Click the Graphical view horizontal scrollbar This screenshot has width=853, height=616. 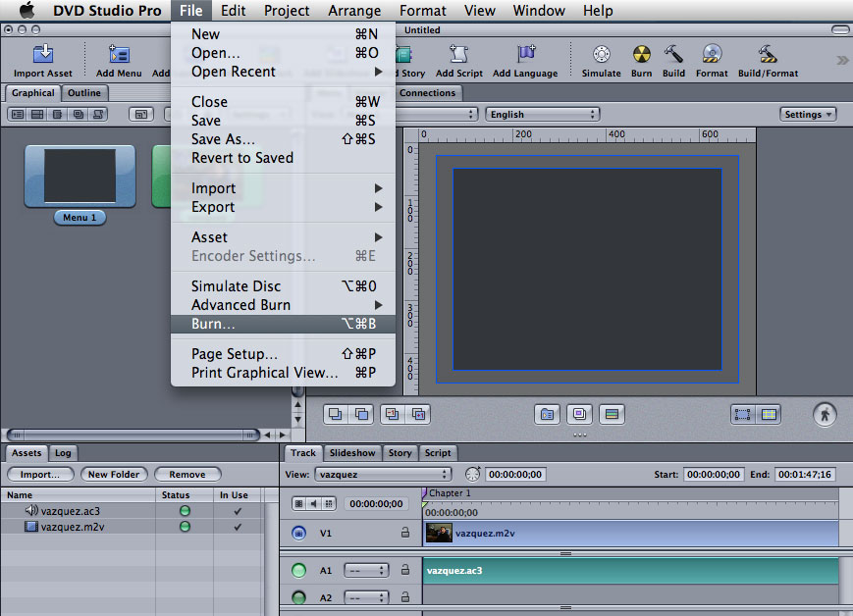[133, 435]
